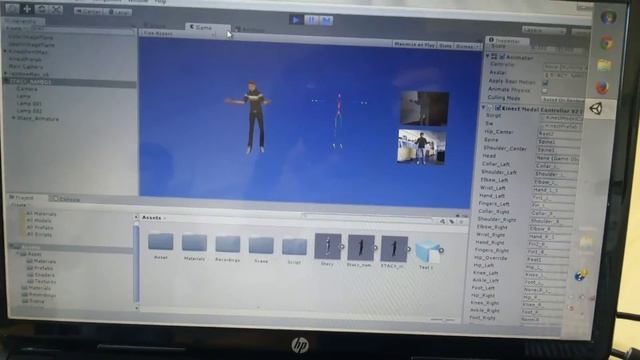Viewport: 640px width, 360px height.
Task: Open the Culling Mode dropdown
Action: click(x=563, y=100)
